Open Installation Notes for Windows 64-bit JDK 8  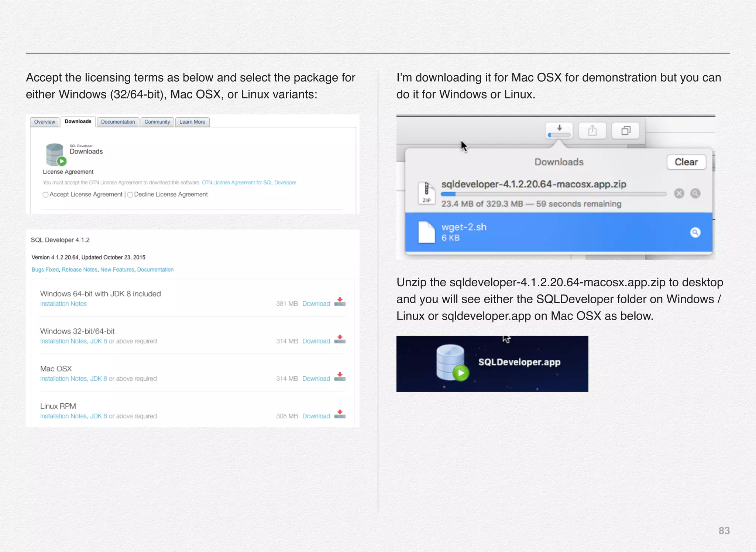63,304
